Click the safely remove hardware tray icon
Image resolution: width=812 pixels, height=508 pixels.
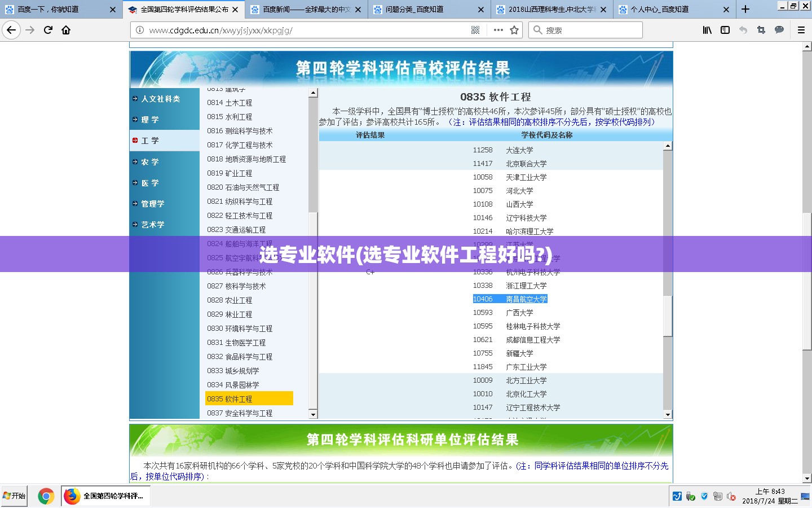click(x=691, y=496)
